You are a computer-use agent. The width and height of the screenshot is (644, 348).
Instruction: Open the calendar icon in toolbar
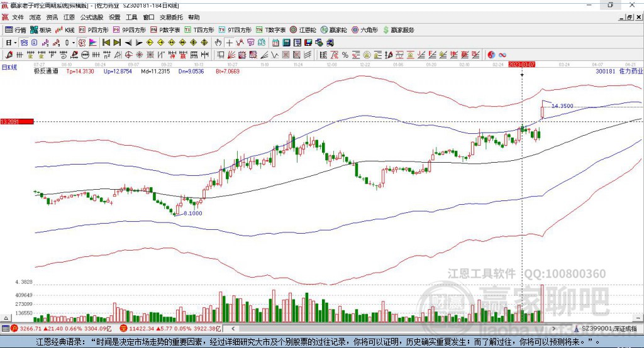[275, 43]
